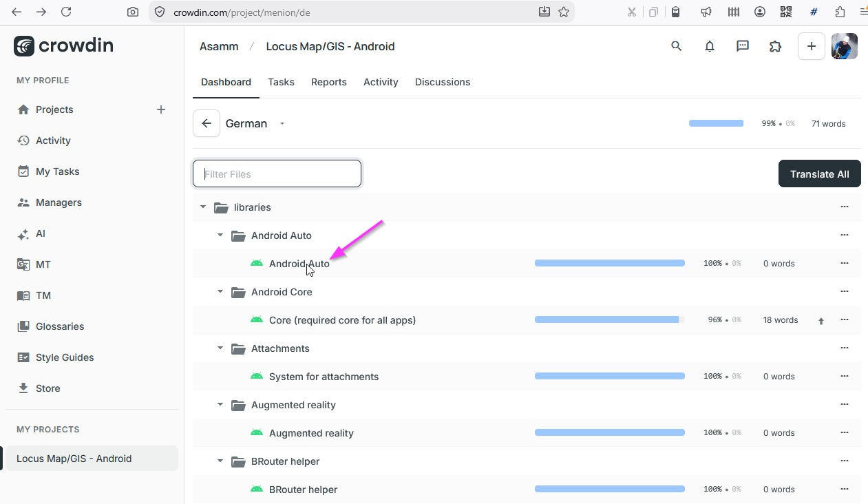Open the QR code extension icon
The width and height of the screenshot is (868, 504).
click(786, 12)
